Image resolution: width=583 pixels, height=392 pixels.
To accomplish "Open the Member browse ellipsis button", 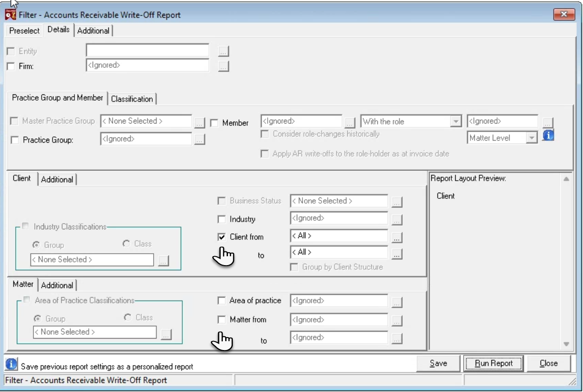I will click(350, 123).
